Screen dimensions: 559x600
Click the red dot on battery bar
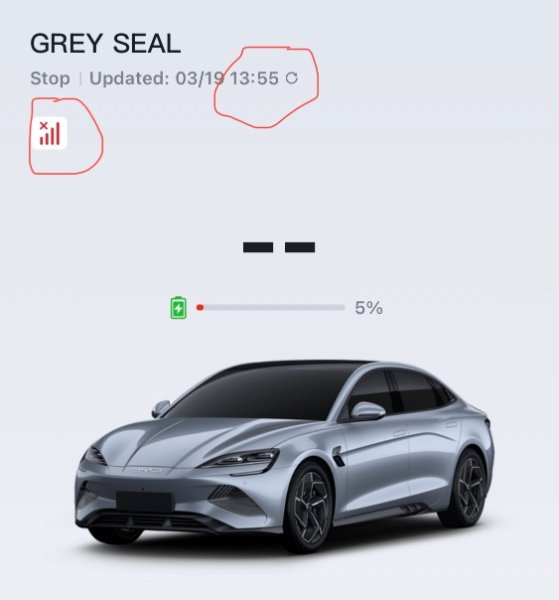click(200, 307)
